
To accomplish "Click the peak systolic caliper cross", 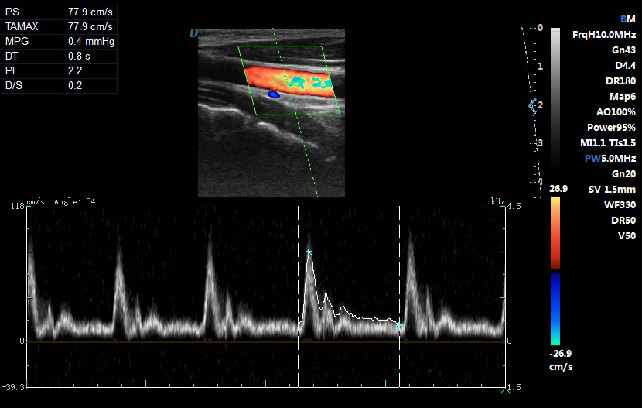I will coord(309,252).
